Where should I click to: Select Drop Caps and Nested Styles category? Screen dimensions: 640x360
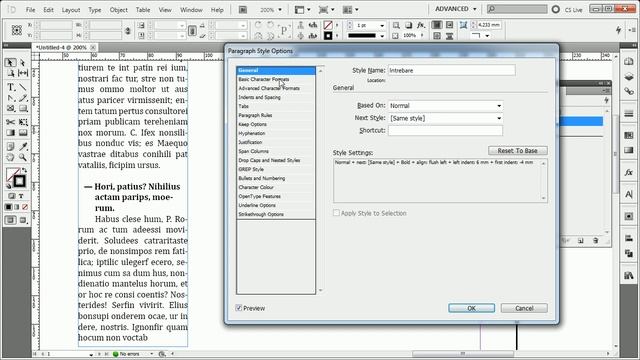[x=276, y=160]
